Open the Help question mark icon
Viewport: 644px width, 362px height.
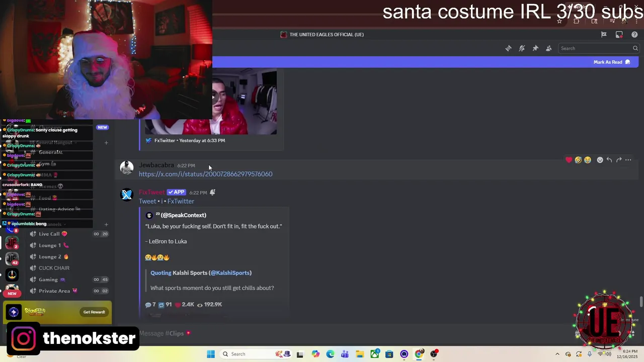[634, 34]
